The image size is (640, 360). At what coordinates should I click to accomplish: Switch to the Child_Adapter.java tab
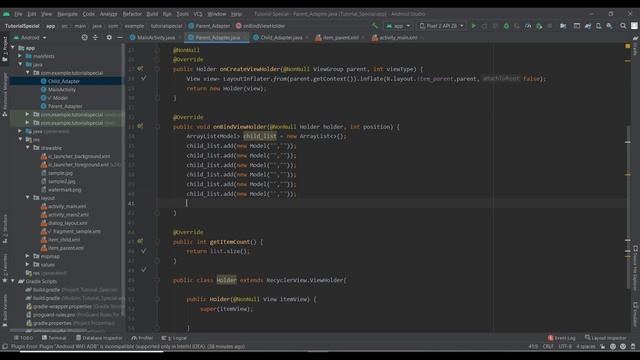pos(281,38)
